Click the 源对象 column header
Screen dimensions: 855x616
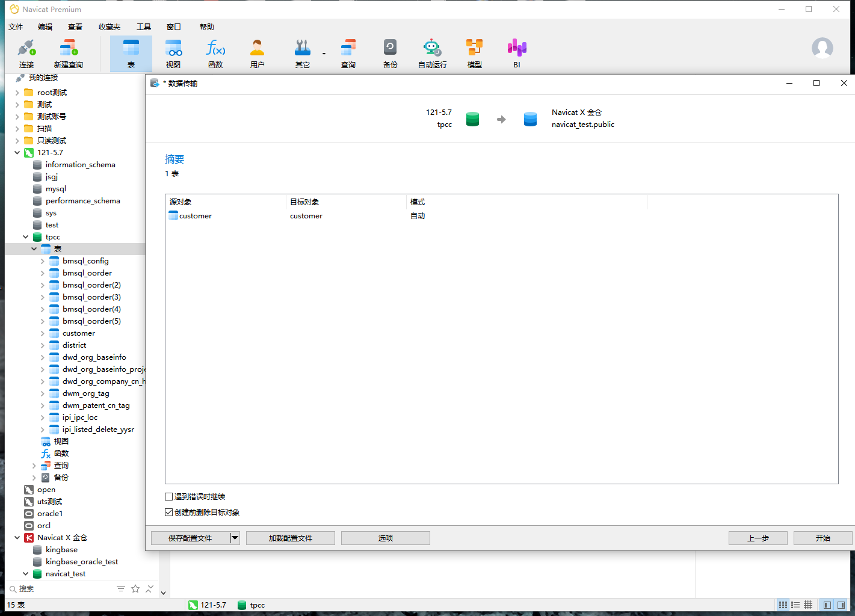click(226, 202)
